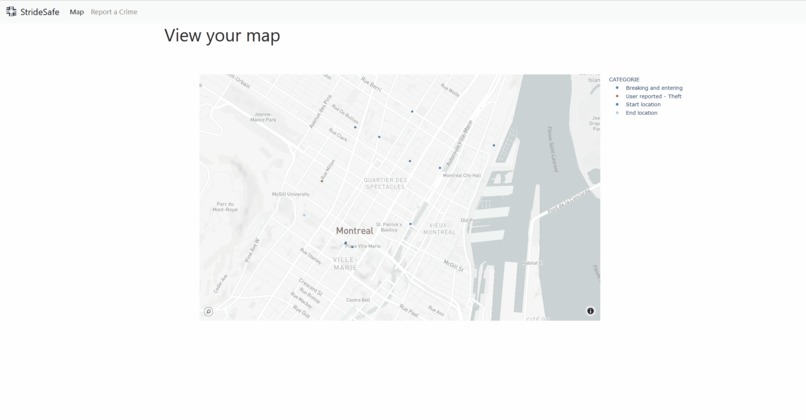This screenshot has width=806, height=420.
Task: Click the Centre Bell map label
Action: coord(358,300)
